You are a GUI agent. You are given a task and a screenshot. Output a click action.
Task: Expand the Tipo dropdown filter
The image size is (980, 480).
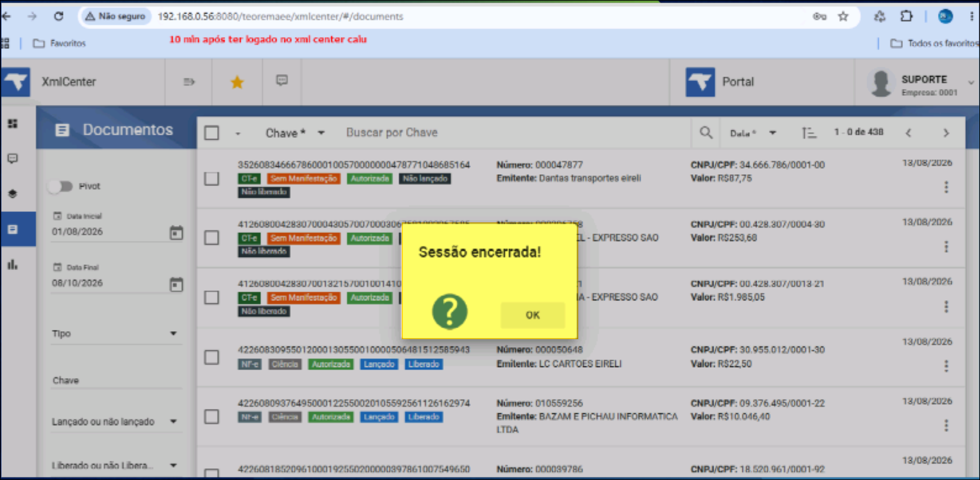pyautogui.click(x=116, y=334)
